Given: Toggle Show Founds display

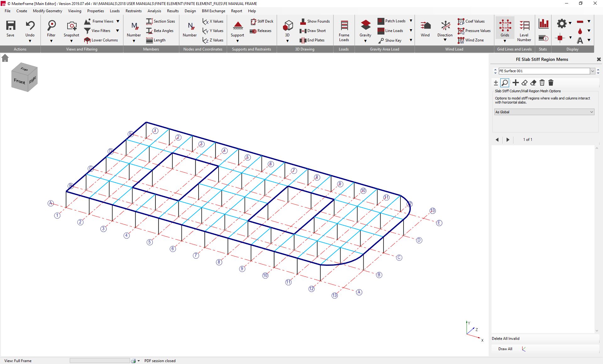Looking at the screenshot, I should click(x=315, y=21).
